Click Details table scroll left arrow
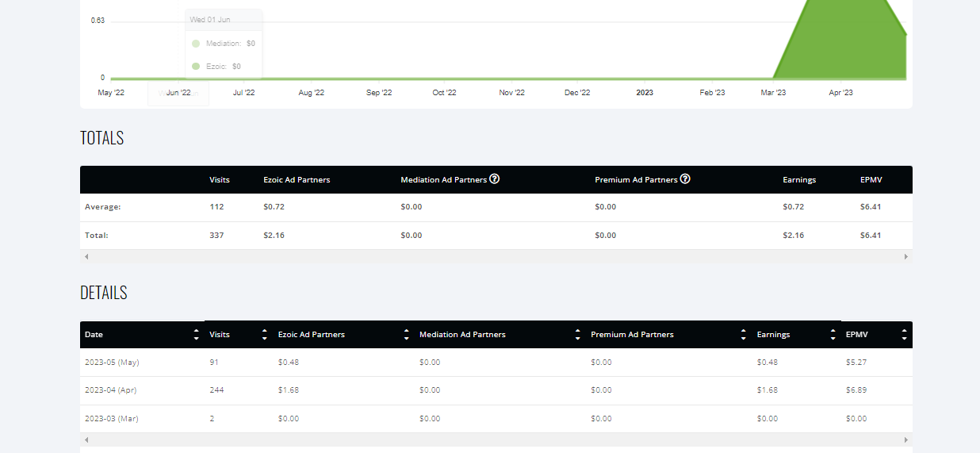The image size is (980, 453). [86, 440]
